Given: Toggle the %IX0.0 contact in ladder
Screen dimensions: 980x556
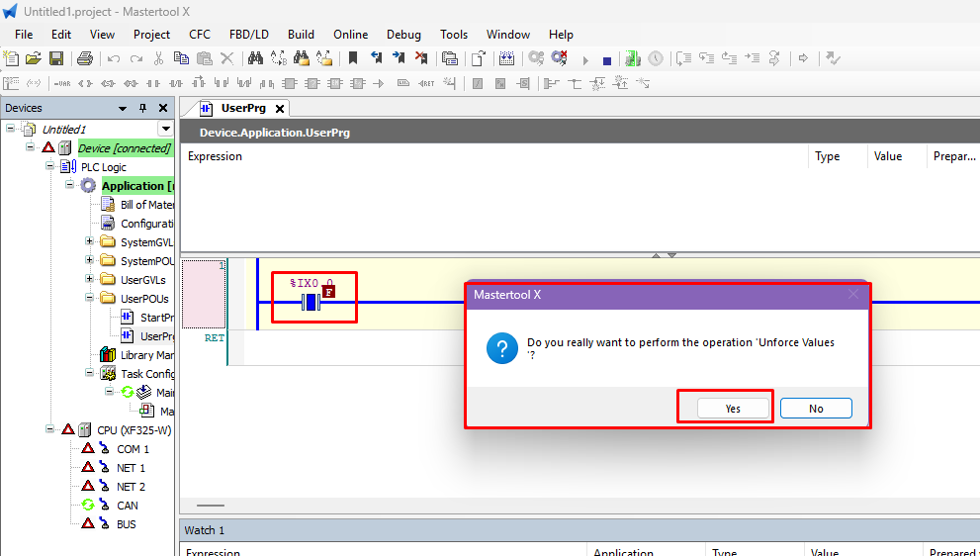Looking at the screenshot, I should tap(311, 302).
